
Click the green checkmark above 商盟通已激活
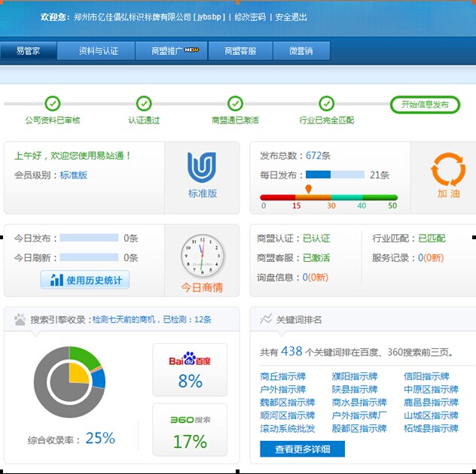pos(235,104)
